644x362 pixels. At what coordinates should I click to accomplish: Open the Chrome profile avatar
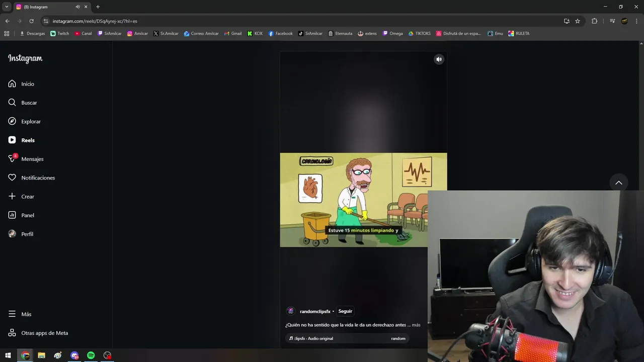click(x=624, y=21)
